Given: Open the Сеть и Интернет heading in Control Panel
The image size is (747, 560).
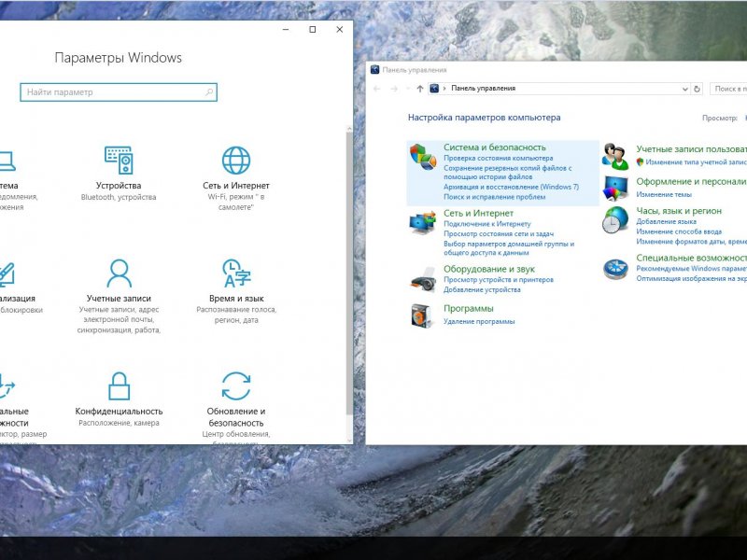Looking at the screenshot, I should coord(478,213).
